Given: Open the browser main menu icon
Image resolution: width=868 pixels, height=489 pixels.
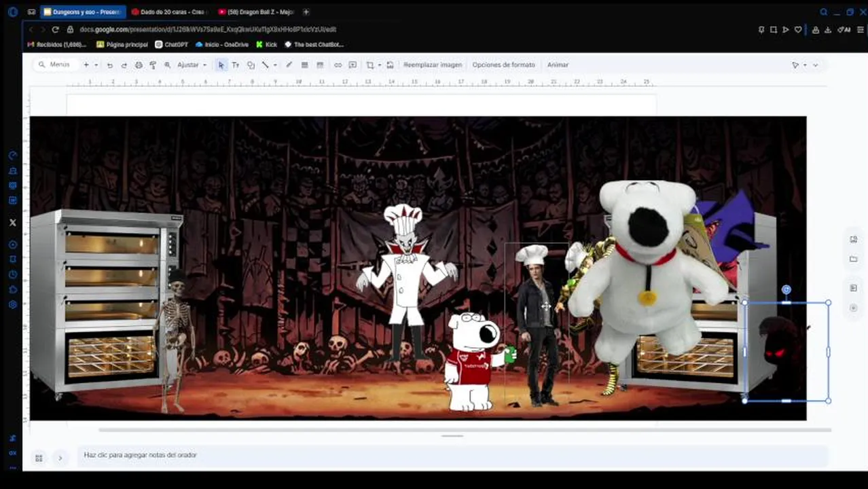Looking at the screenshot, I should [x=861, y=29].
